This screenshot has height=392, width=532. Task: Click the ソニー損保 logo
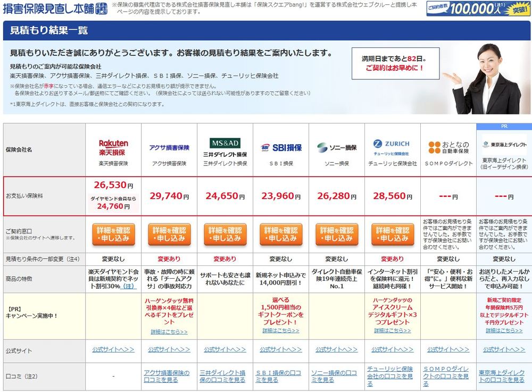(x=337, y=147)
